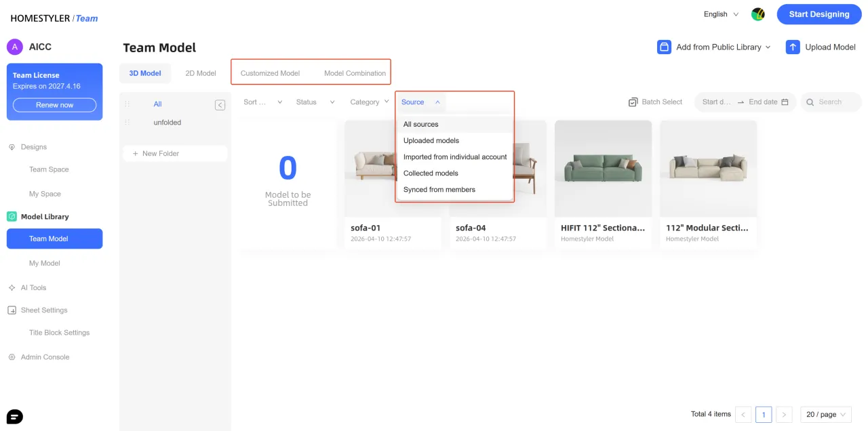Enable Batch Select mode
The height and width of the screenshot is (431, 868).
click(x=655, y=102)
